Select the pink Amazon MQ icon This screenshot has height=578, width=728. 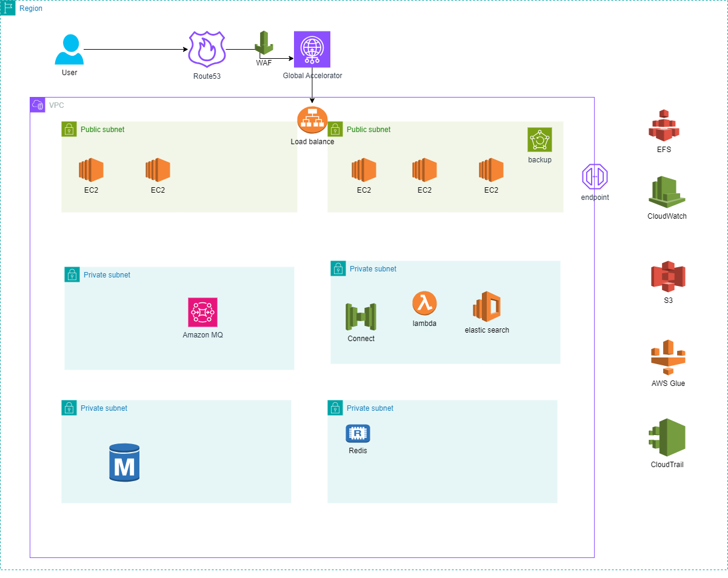(202, 313)
